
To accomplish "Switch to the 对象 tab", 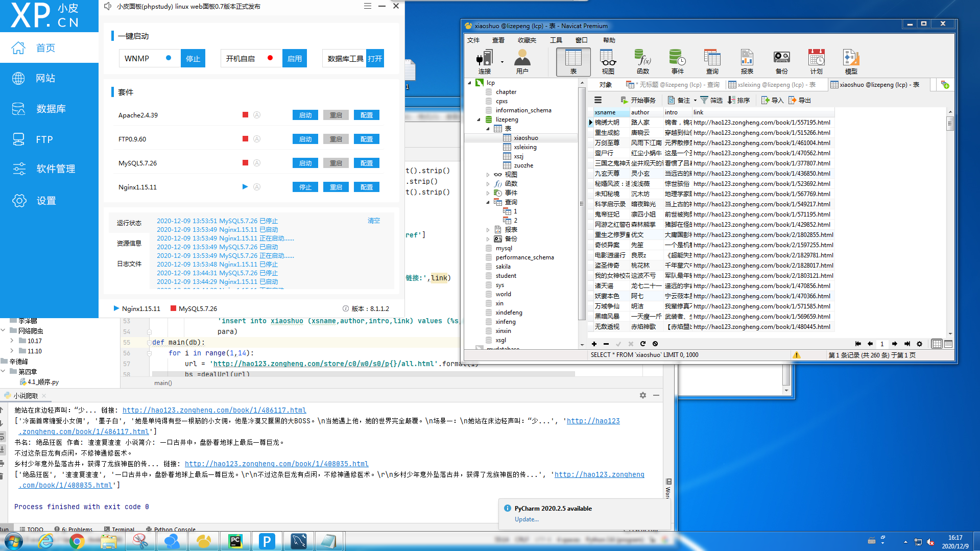I will click(x=606, y=85).
